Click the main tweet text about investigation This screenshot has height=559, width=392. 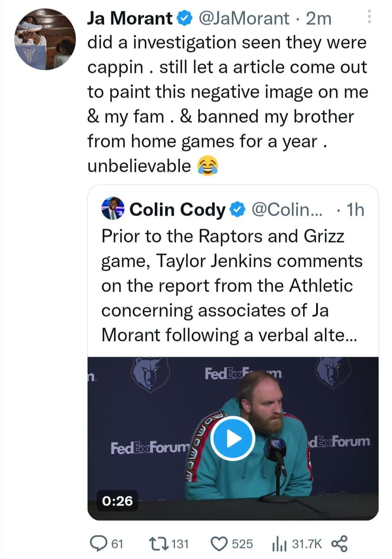click(226, 104)
